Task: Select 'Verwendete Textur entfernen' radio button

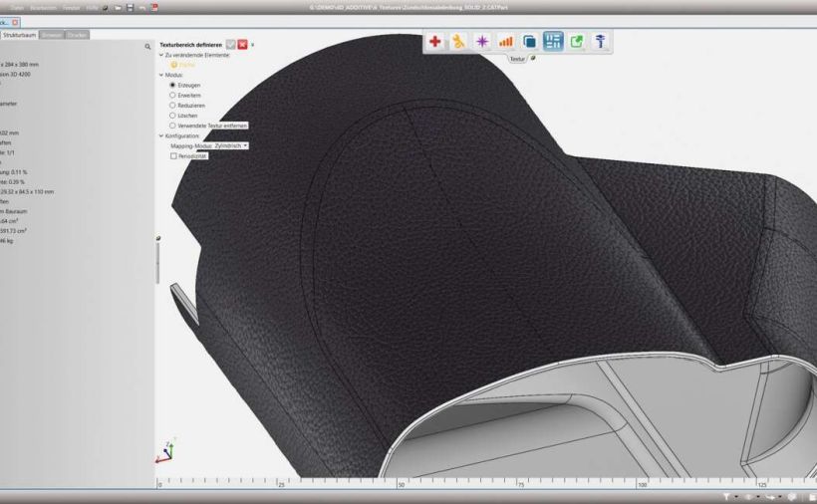Action: 172,126
